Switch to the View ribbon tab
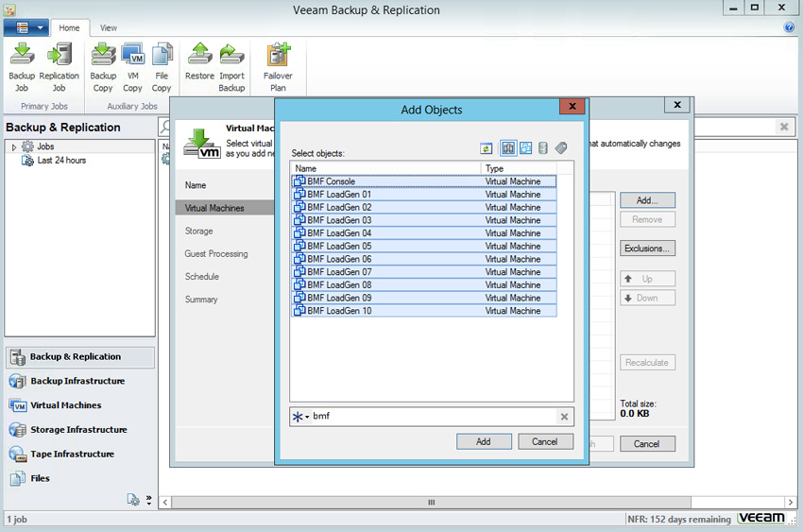Screen dimensions: 803x532 click(x=108, y=27)
